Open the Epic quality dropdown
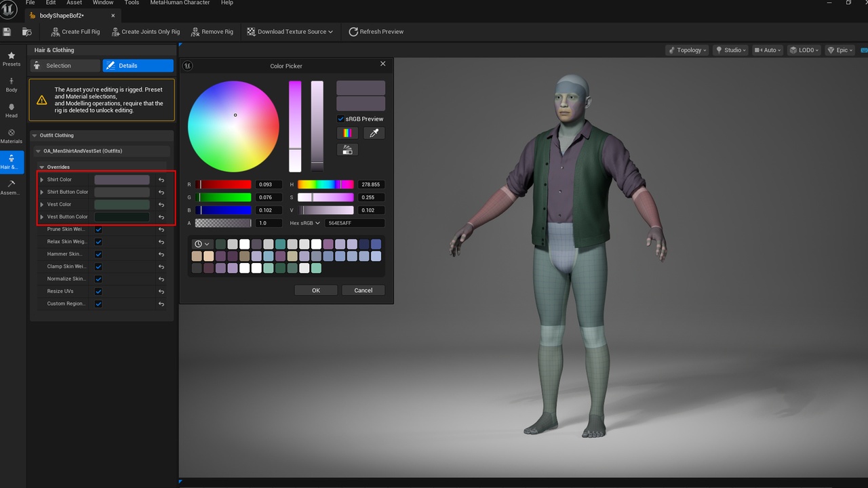This screenshot has width=868, height=488. [840, 50]
